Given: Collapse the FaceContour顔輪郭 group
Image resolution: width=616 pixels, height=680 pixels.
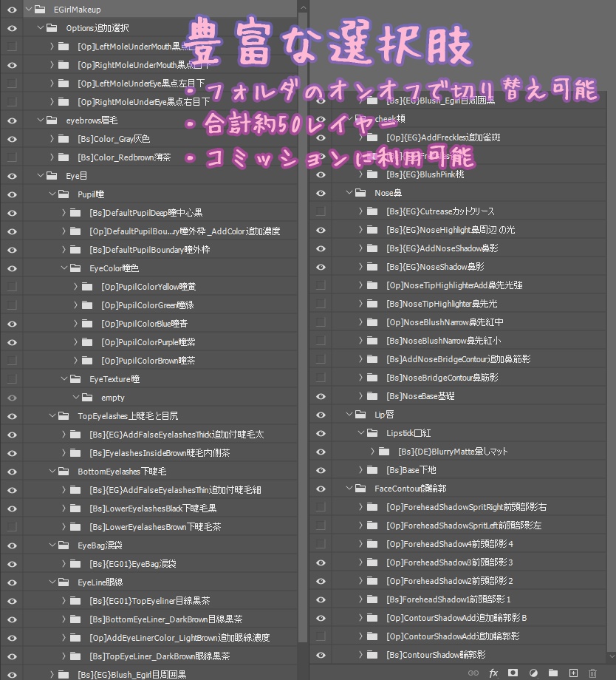Looking at the screenshot, I should pyautogui.click(x=349, y=489).
